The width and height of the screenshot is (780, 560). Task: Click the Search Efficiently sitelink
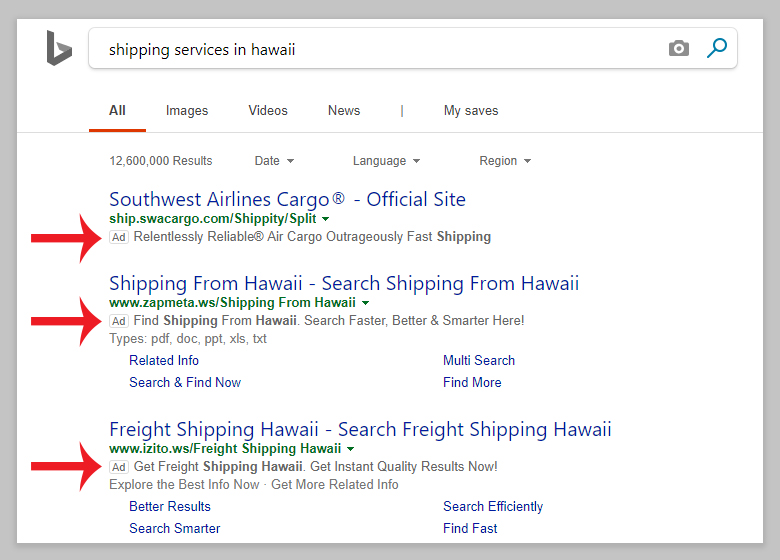pos(493,507)
